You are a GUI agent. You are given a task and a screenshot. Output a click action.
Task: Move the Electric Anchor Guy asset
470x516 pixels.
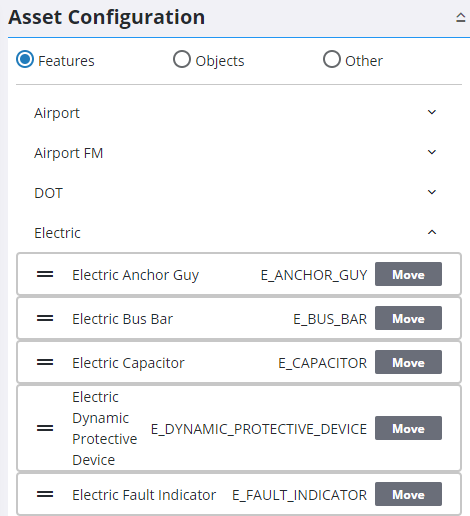pos(408,274)
